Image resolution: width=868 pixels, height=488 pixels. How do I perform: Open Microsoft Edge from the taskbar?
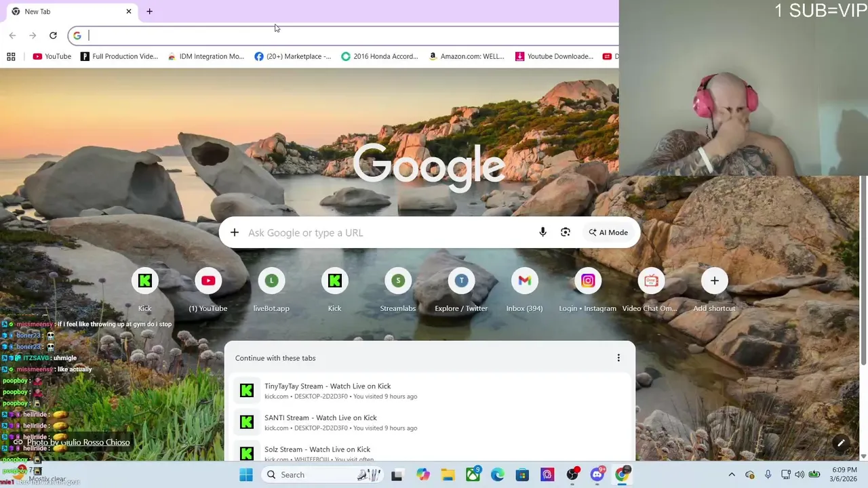pos(498,474)
